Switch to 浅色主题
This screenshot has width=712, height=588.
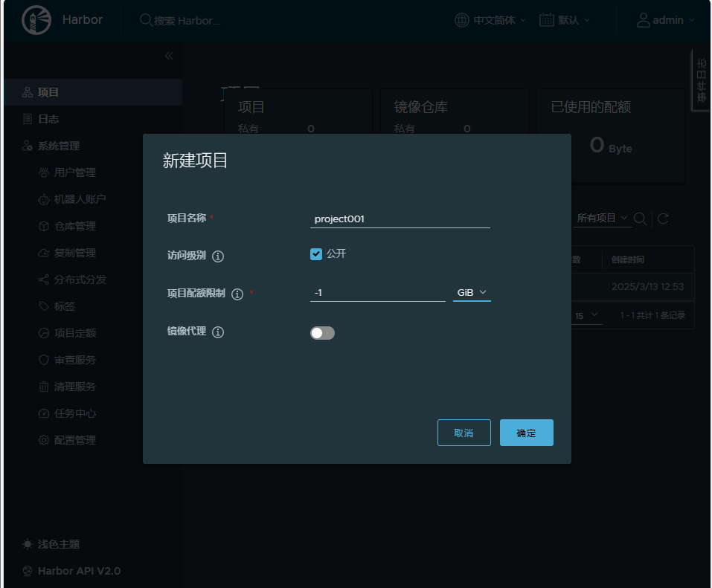[59, 544]
